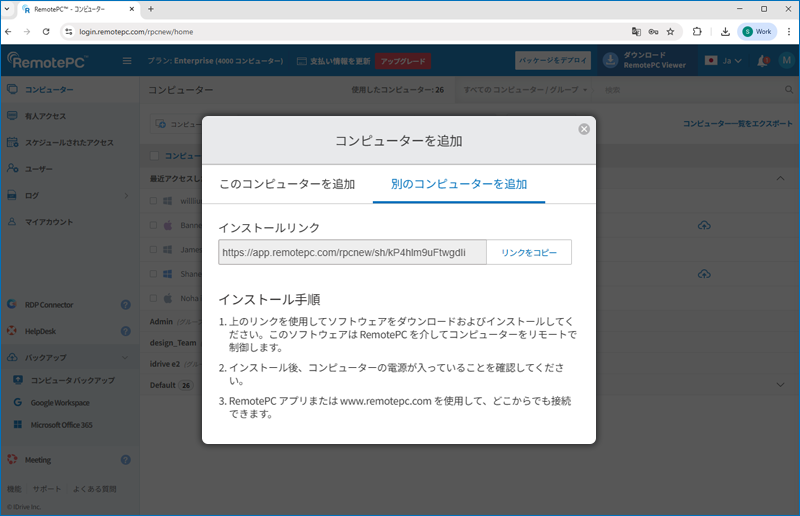Check the Noha computer row checkbox
800x516 pixels.
tap(153, 298)
